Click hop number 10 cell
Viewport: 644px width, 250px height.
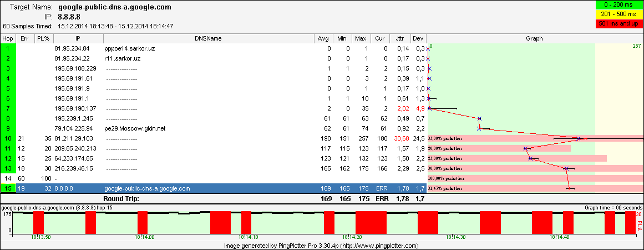8,138
